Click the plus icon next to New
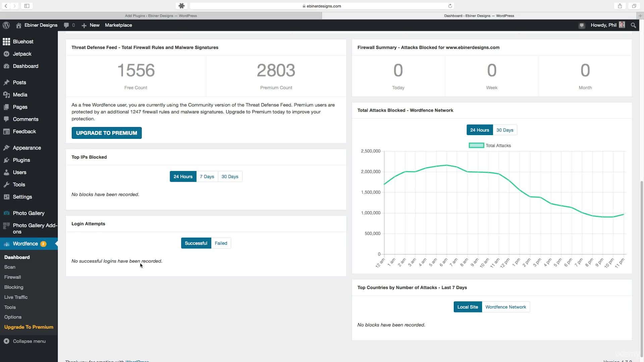 point(84,25)
